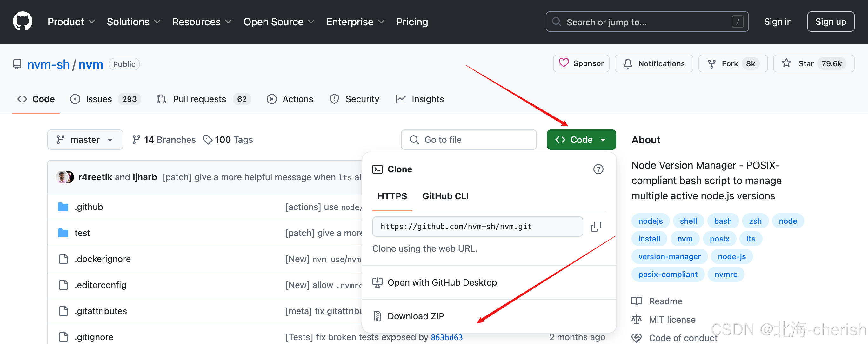Select Download ZIP option
The image size is (868, 344).
tap(416, 316)
